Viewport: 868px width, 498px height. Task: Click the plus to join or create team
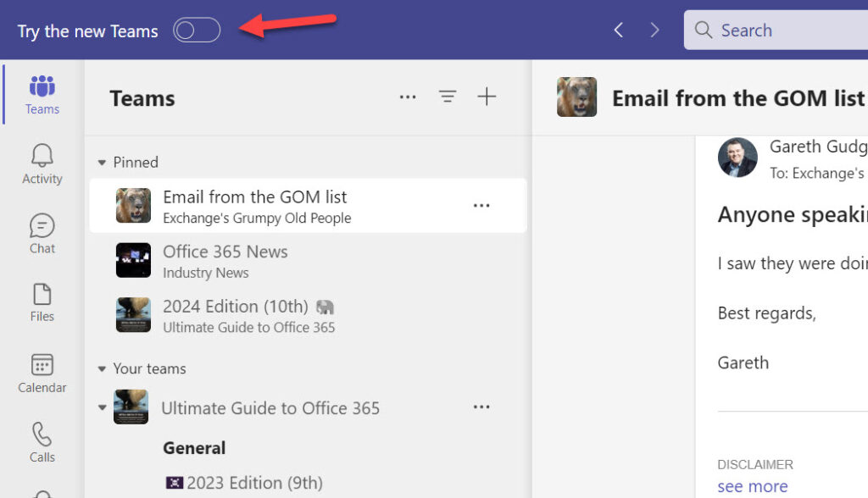point(487,97)
